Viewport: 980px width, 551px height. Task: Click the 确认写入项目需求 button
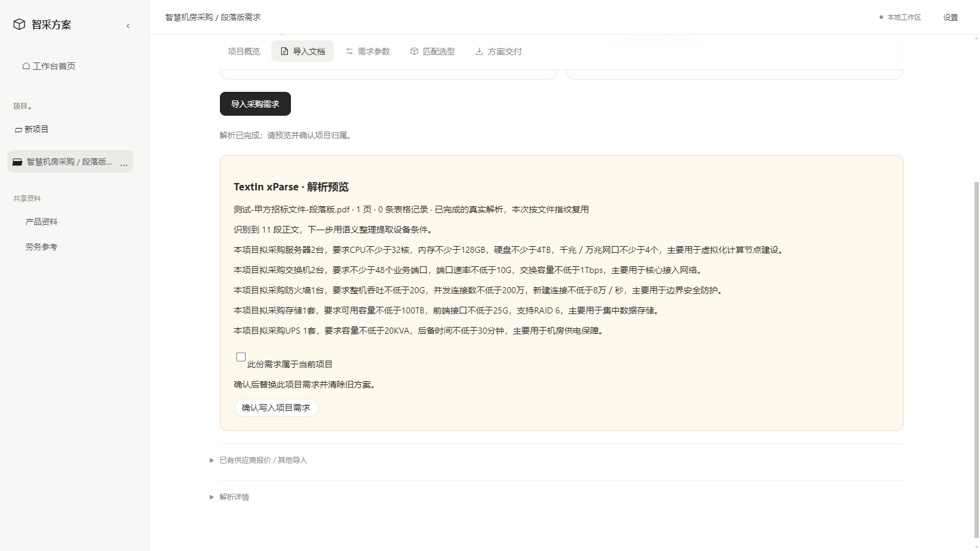coord(276,408)
